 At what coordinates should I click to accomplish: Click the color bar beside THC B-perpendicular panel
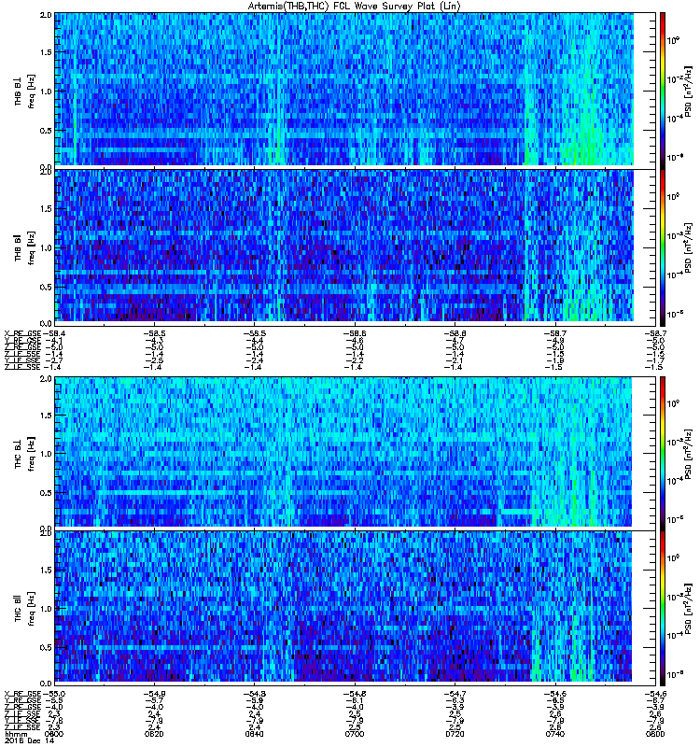663,452
